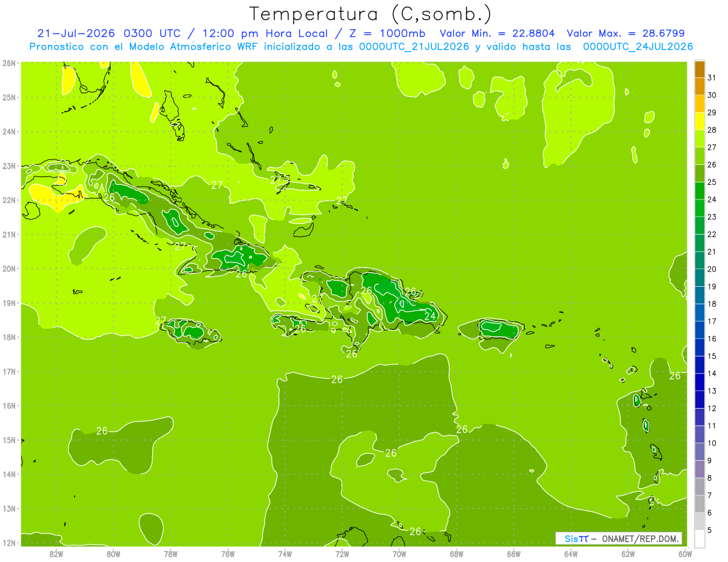The image size is (728, 562).
Task: Click the orange legend band between 30 and 31
Action: [x=699, y=86]
